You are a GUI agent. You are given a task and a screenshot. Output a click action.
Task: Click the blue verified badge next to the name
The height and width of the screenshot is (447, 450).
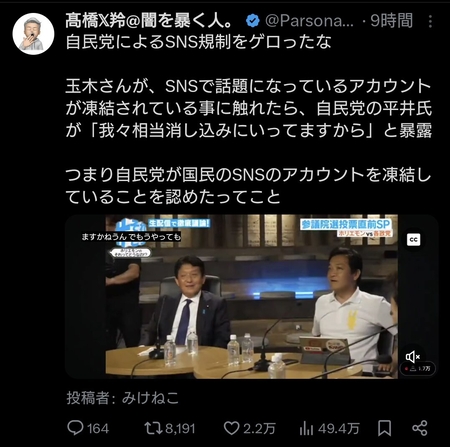pyautogui.click(x=253, y=21)
